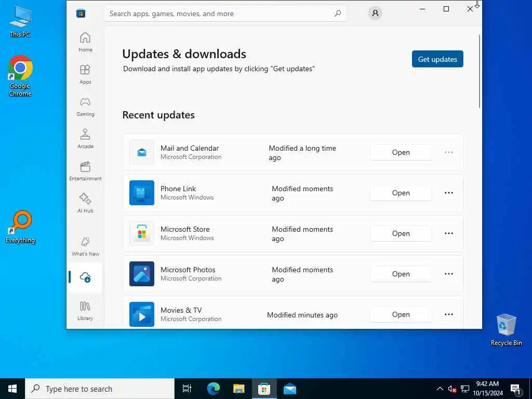Open more options for Mail and Calendar
The width and height of the screenshot is (532, 399).
pos(448,152)
